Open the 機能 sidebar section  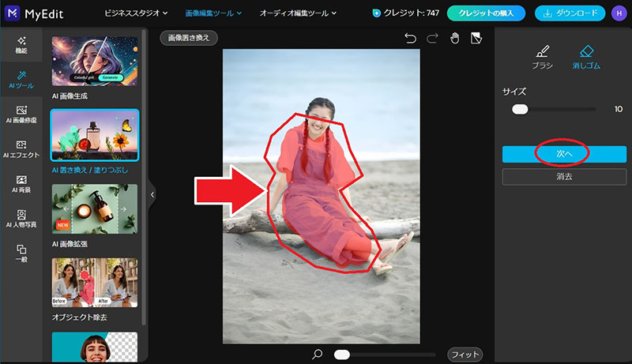tap(21, 45)
